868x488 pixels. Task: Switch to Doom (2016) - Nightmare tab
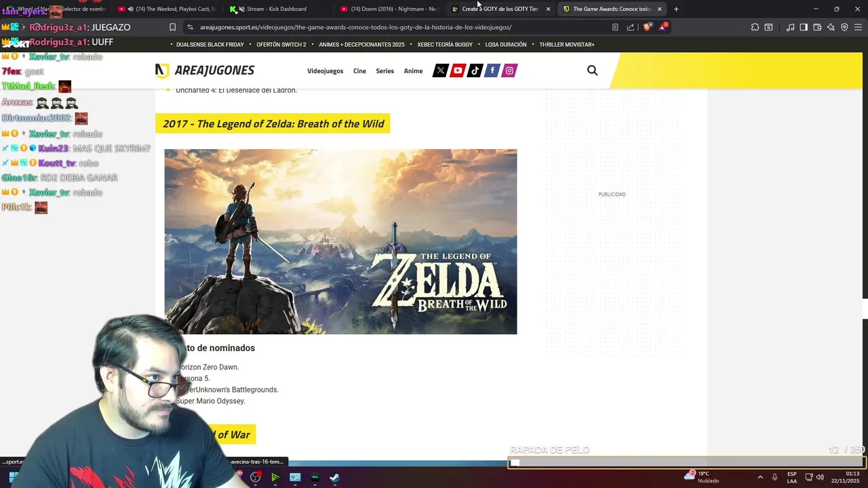388,9
